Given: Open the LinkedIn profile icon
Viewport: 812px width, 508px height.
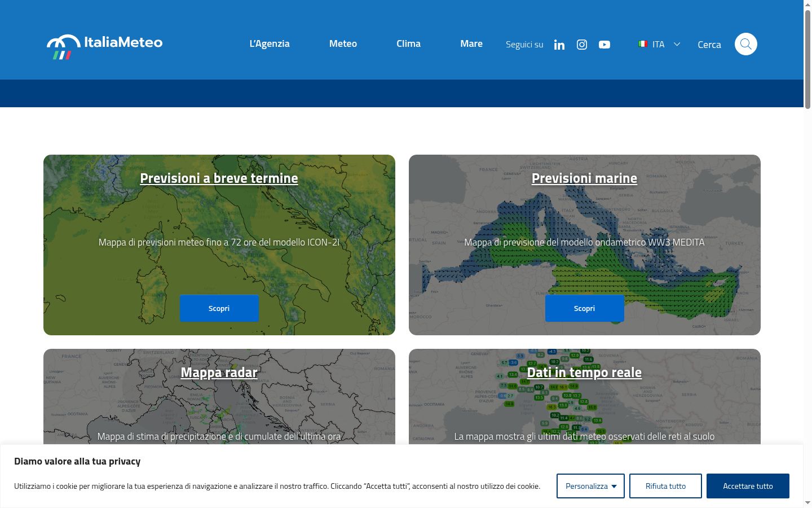Looking at the screenshot, I should (559, 45).
